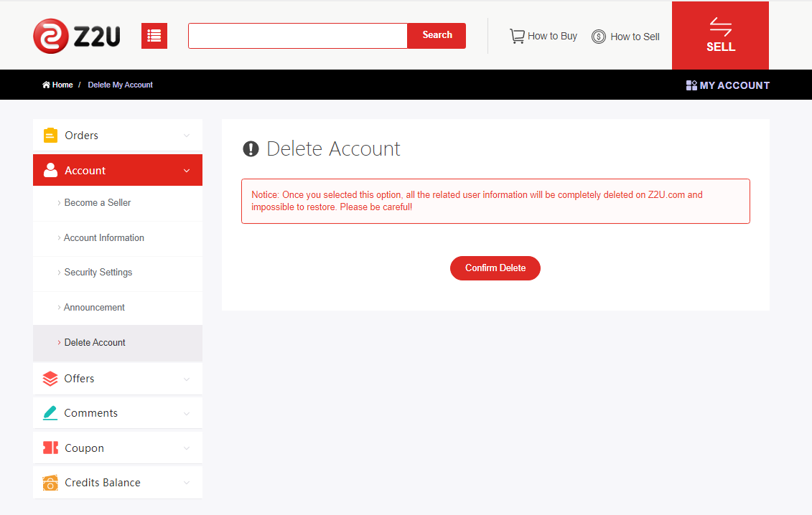The image size is (812, 515).
Task: Click the Orders clipboard icon
Action: [50, 136]
